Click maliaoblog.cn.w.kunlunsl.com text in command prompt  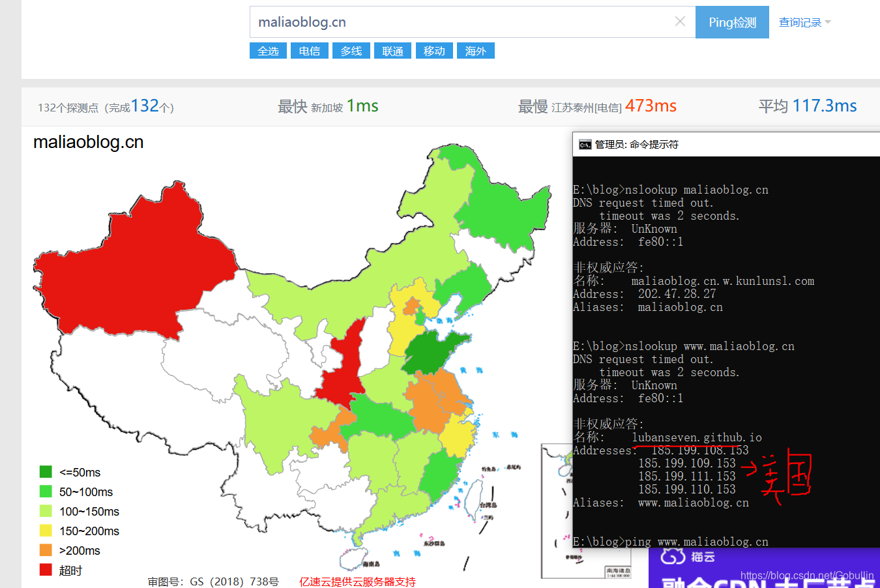(x=722, y=281)
